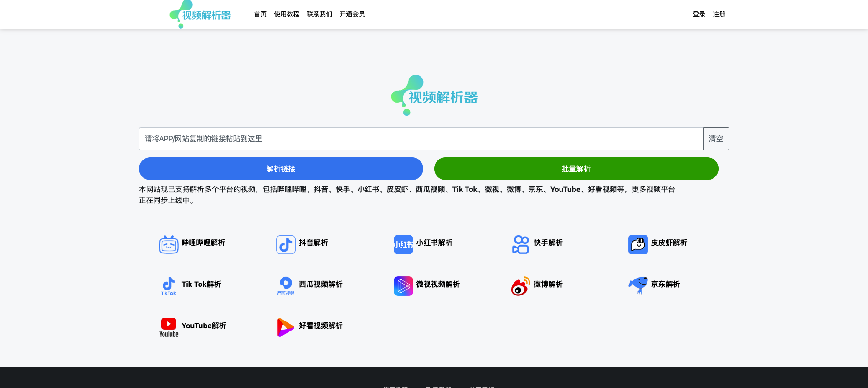Click the Pipixia chat-face icon
Image resolution: width=868 pixels, height=388 pixels.
point(638,244)
